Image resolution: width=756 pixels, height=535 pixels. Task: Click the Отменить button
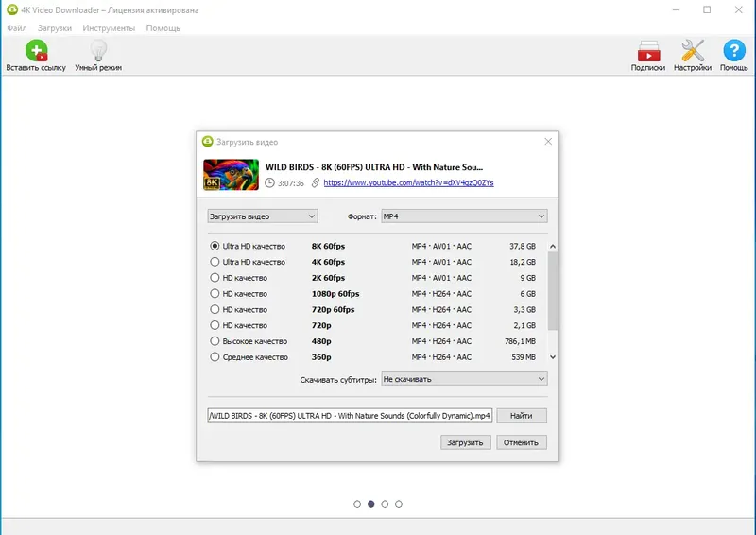click(522, 442)
